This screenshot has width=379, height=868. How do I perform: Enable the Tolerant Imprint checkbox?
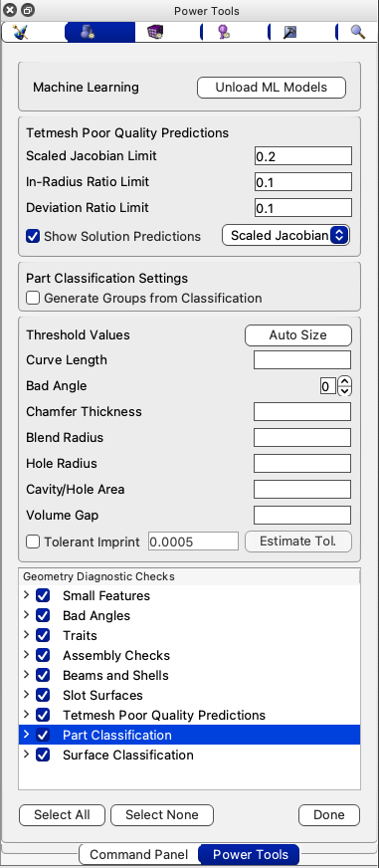pyautogui.click(x=33, y=542)
